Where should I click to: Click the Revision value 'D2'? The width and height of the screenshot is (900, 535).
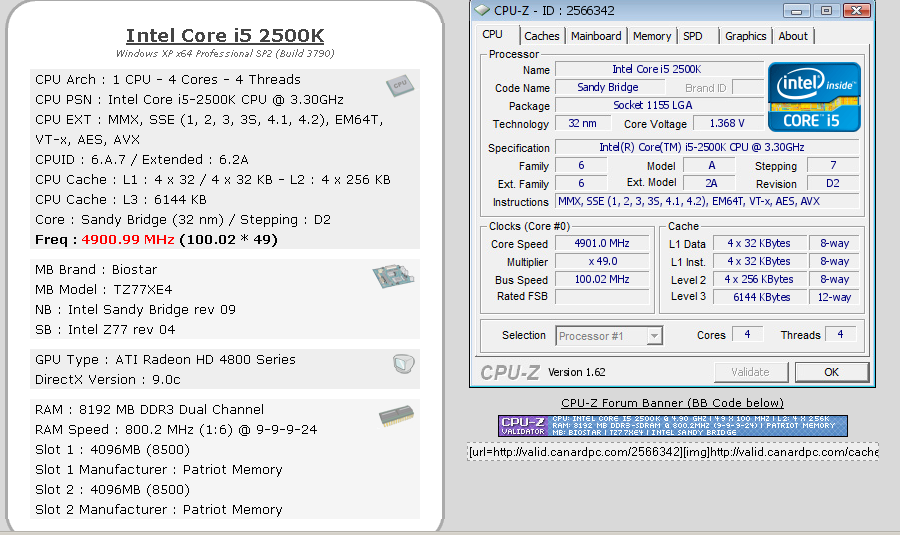pyautogui.click(x=833, y=183)
